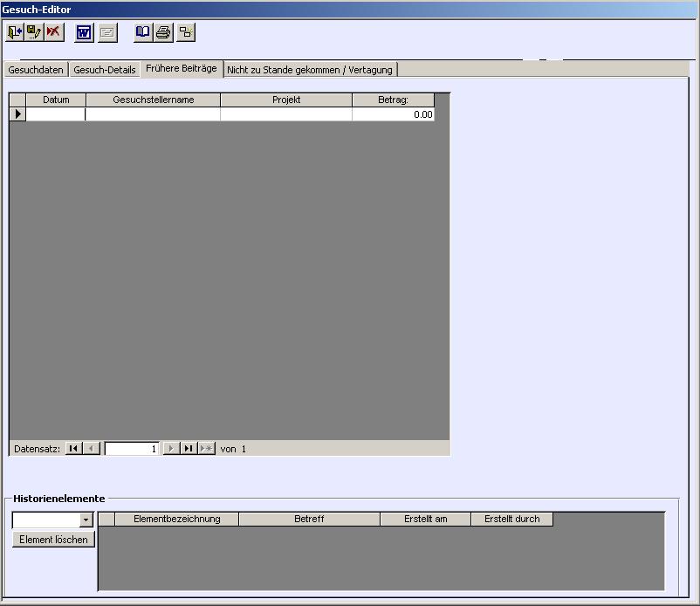Go to first record in navigator
The width and height of the screenshot is (700, 606).
(73, 448)
